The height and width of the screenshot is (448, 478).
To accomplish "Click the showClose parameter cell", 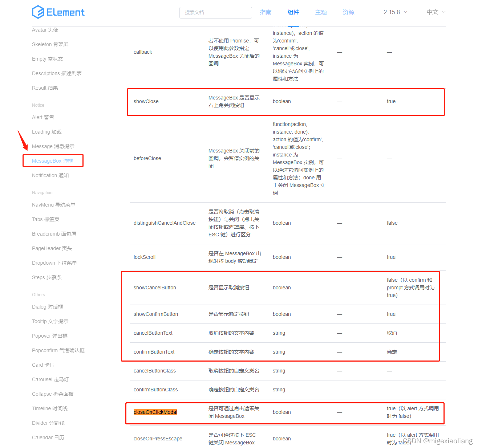I will click(146, 101).
